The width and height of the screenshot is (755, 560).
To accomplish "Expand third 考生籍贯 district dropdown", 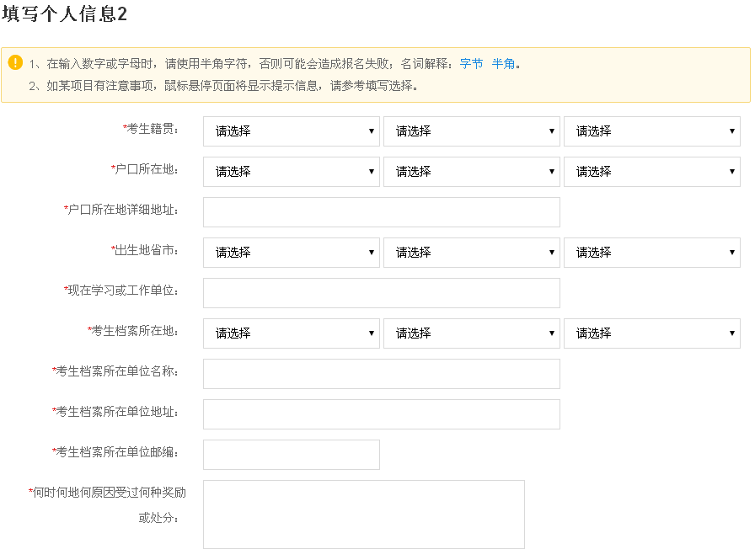I will click(x=651, y=131).
